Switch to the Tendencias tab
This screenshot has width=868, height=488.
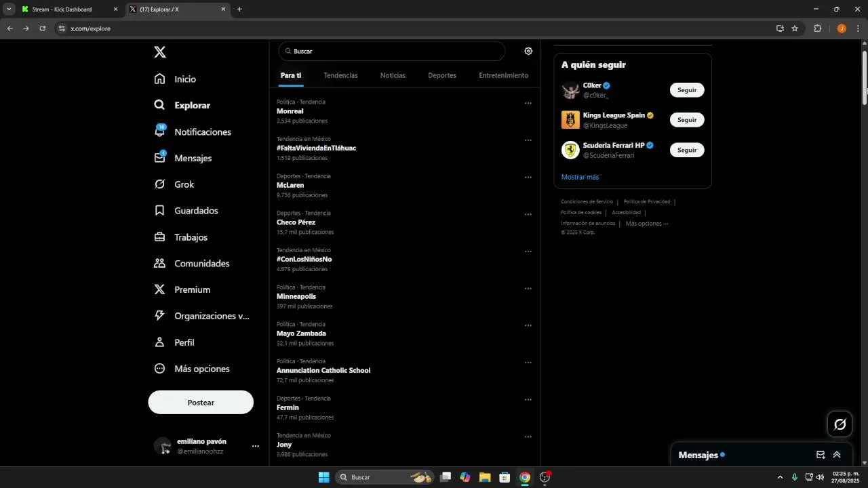340,75
